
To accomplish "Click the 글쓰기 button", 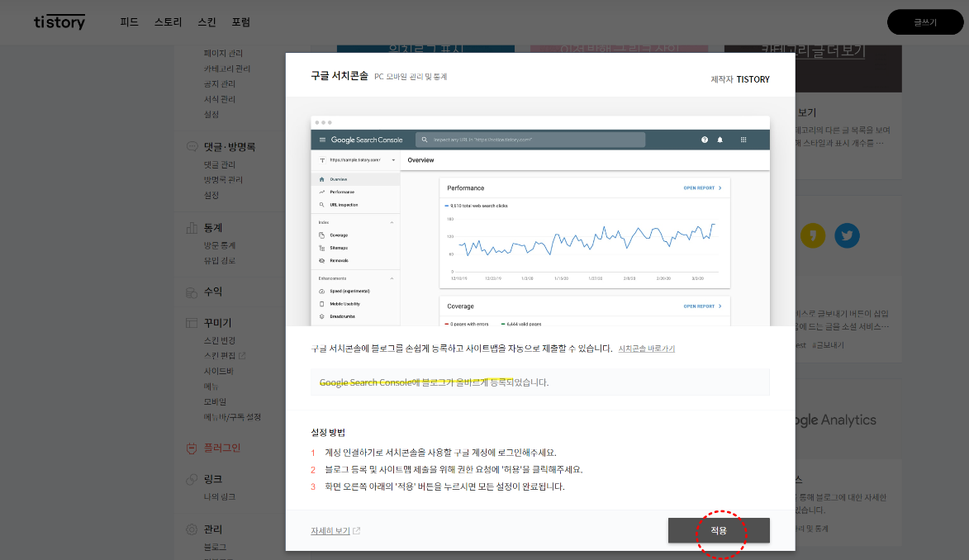I will 925,22.
